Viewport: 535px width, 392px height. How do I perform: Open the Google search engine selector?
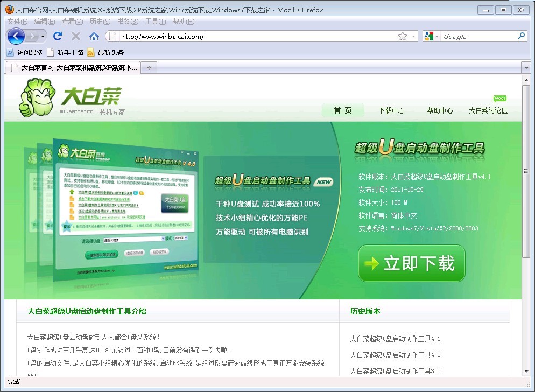[432, 36]
